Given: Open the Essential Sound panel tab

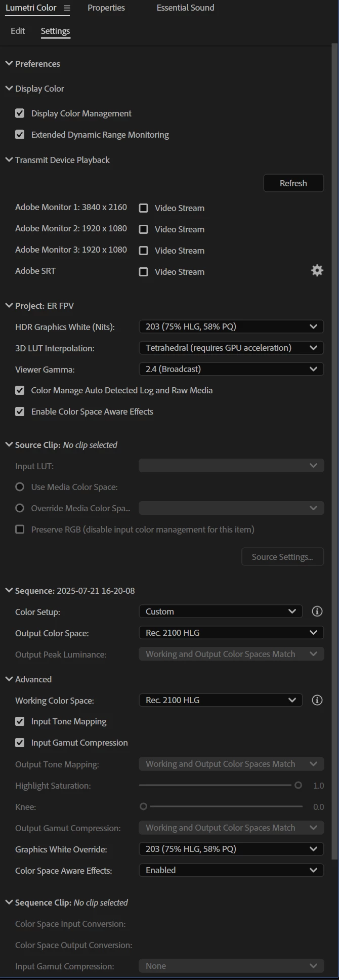Looking at the screenshot, I should coord(185,8).
